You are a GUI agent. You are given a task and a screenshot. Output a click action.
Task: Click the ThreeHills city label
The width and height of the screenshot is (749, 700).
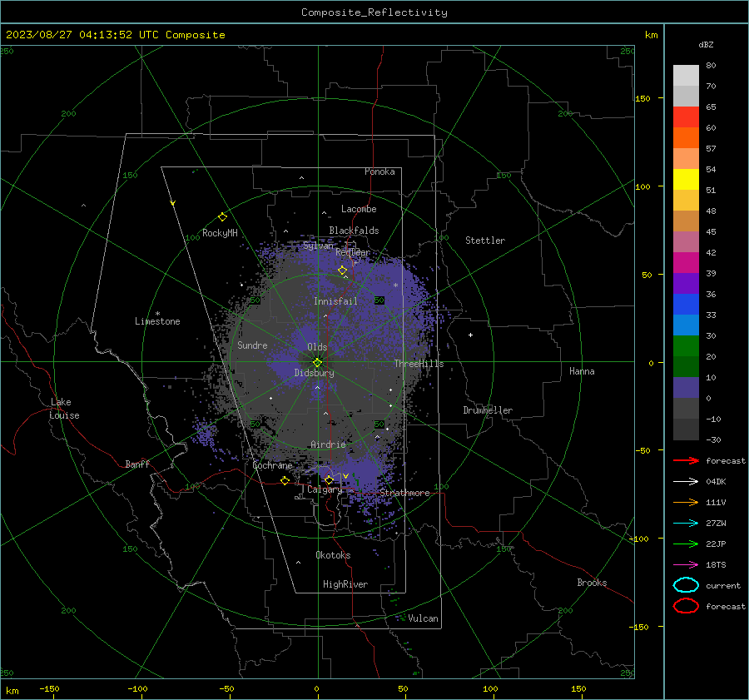coord(419,364)
